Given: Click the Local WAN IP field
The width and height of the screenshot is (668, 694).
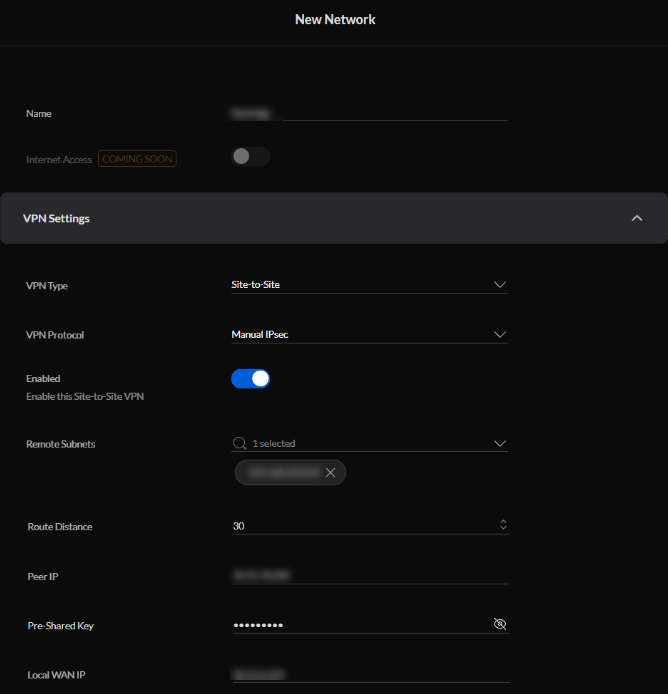Looking at the screenshot, I should point(370,675).
